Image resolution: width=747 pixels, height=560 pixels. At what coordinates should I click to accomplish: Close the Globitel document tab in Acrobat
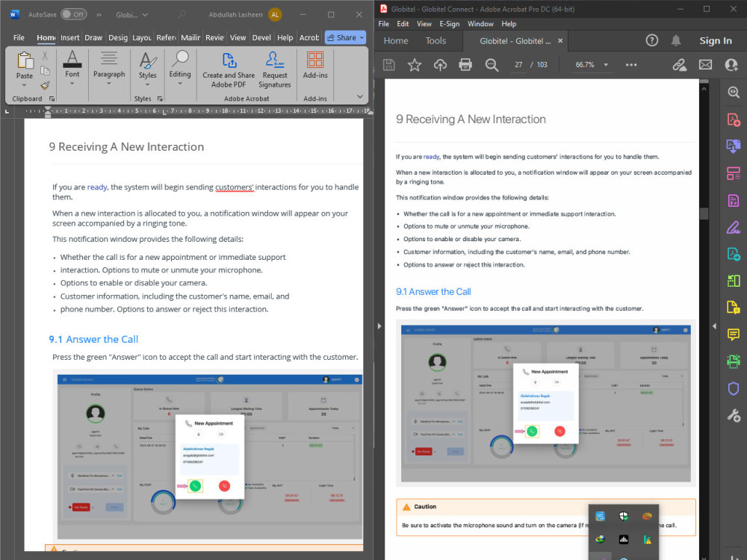pyautogui.click(x=560, y=41)
